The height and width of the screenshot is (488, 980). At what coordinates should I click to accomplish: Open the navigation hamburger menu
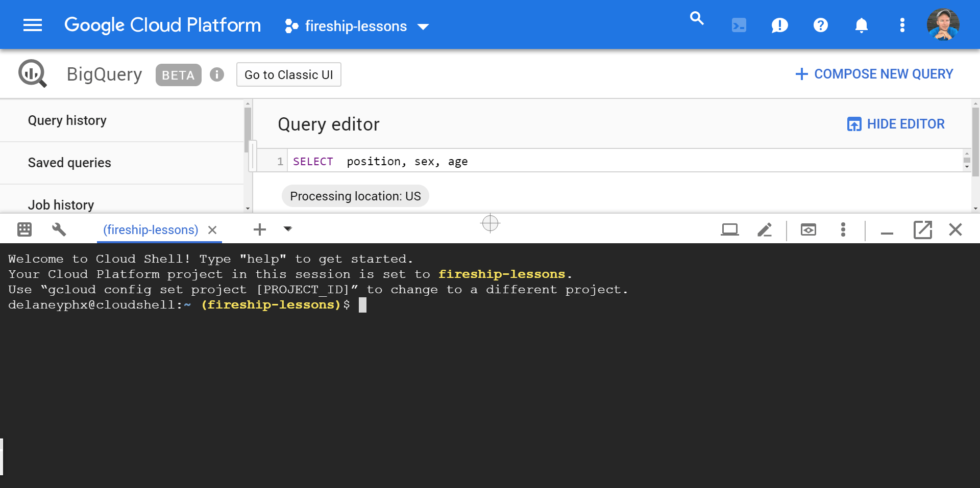(33, 24)
